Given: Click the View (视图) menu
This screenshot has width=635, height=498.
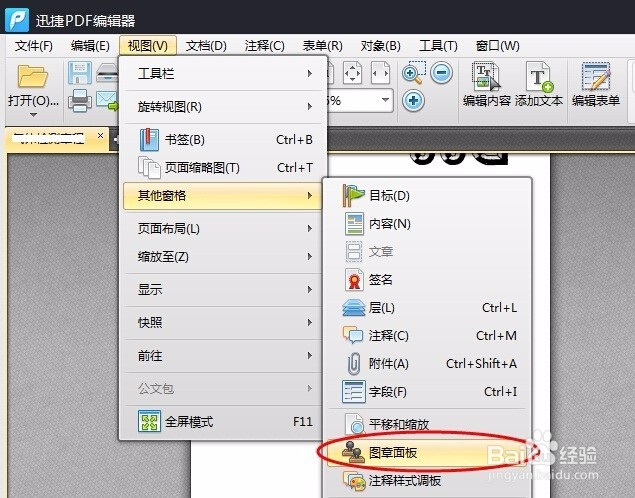Looking at the screenshot, I should click(x=148, y=45).
